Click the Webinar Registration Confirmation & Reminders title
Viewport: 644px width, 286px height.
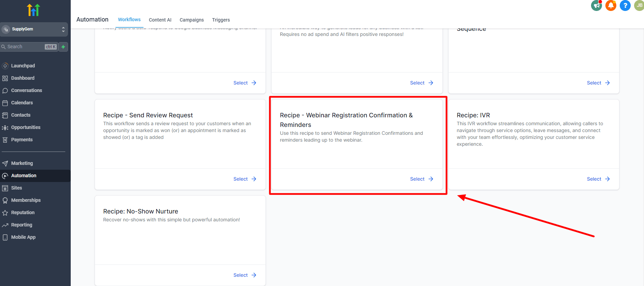(346, 120)
